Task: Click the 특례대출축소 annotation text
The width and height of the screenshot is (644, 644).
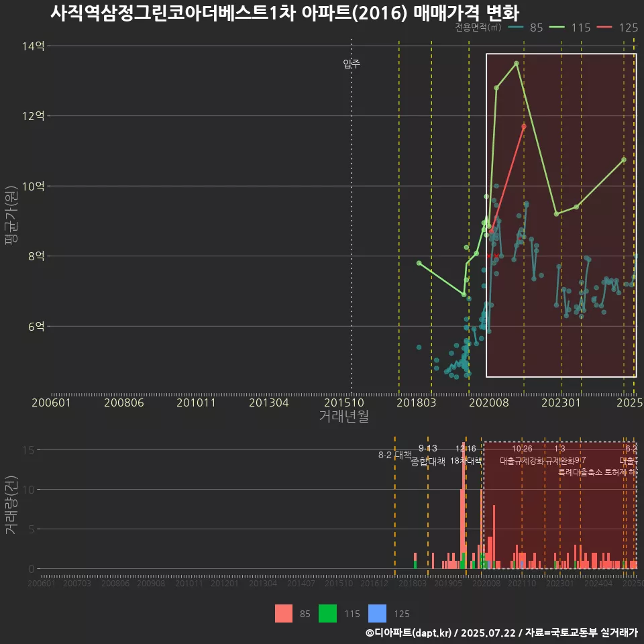Action: (x=580, y=472)
